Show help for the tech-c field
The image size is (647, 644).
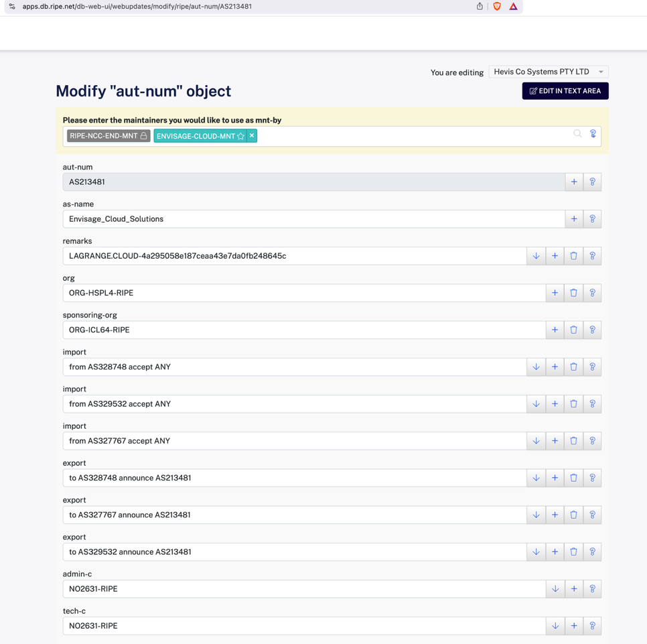[x=592, y=626]
